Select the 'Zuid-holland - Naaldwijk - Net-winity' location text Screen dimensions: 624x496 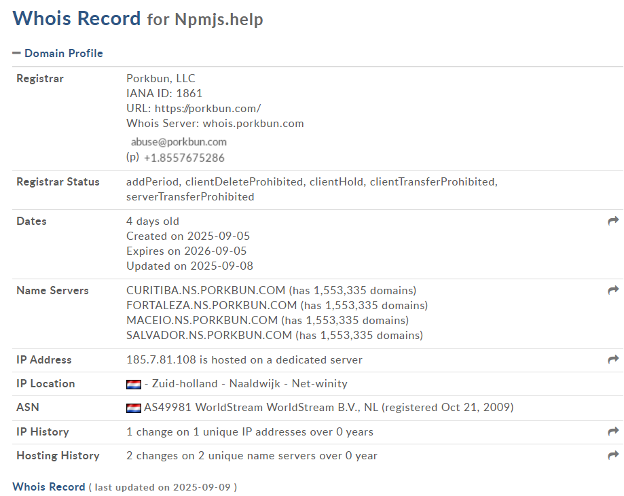[250, 384]
